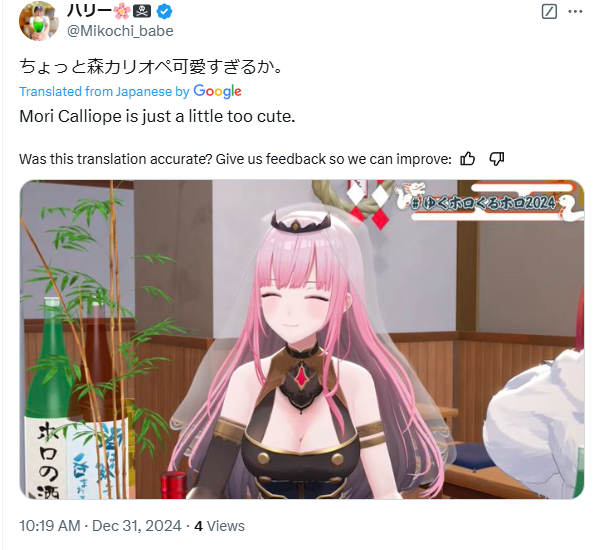Click the pirate flag emoji in the name

tap(142, 11)
